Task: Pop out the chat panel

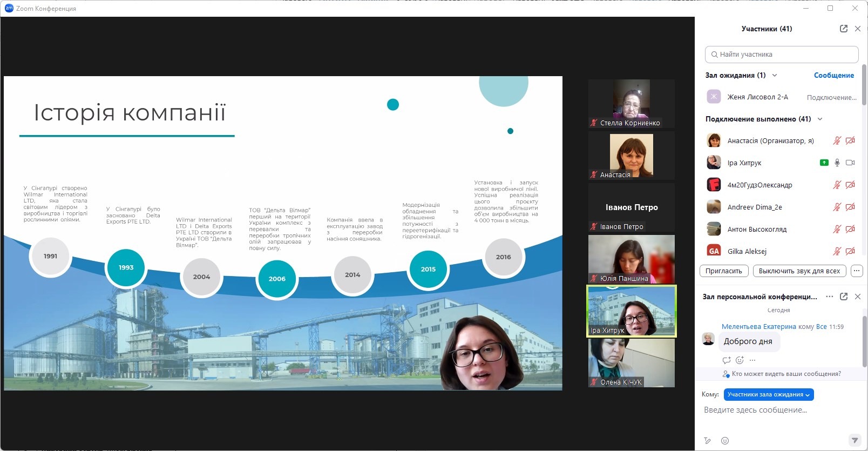Action: (844, 297)
